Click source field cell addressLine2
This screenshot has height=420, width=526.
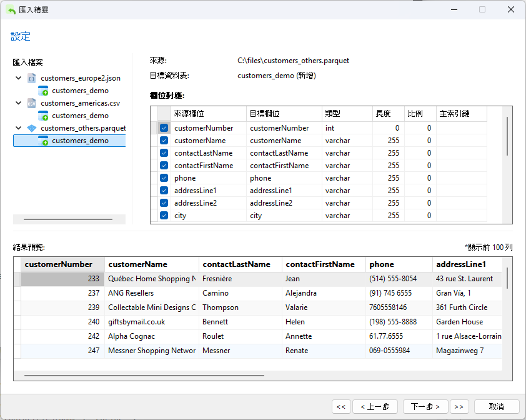(209, 203)
